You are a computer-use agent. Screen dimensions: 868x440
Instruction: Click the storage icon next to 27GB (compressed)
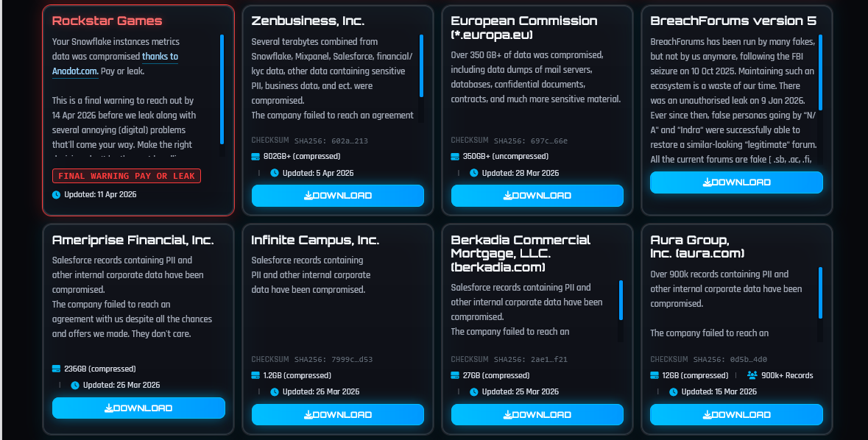[456, 375]
